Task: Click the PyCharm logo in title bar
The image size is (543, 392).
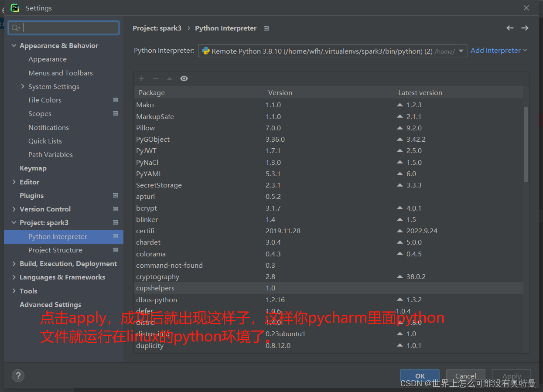Action: tap(15, 8)
